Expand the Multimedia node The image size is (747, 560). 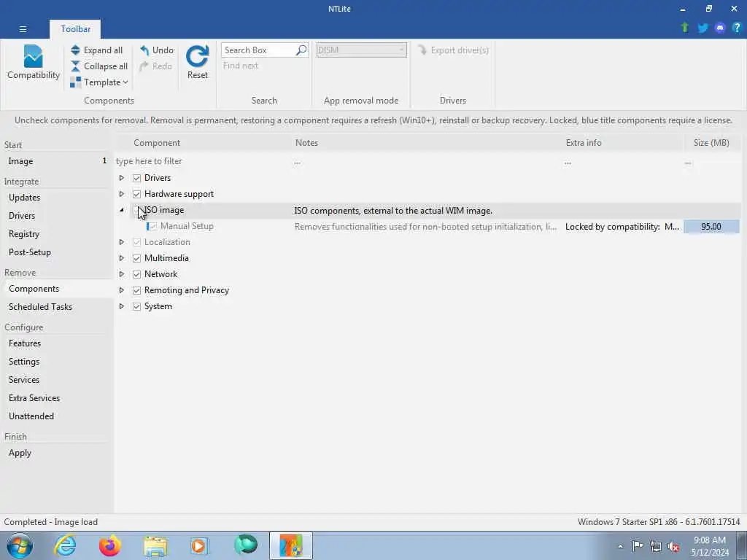pos(122,258)
